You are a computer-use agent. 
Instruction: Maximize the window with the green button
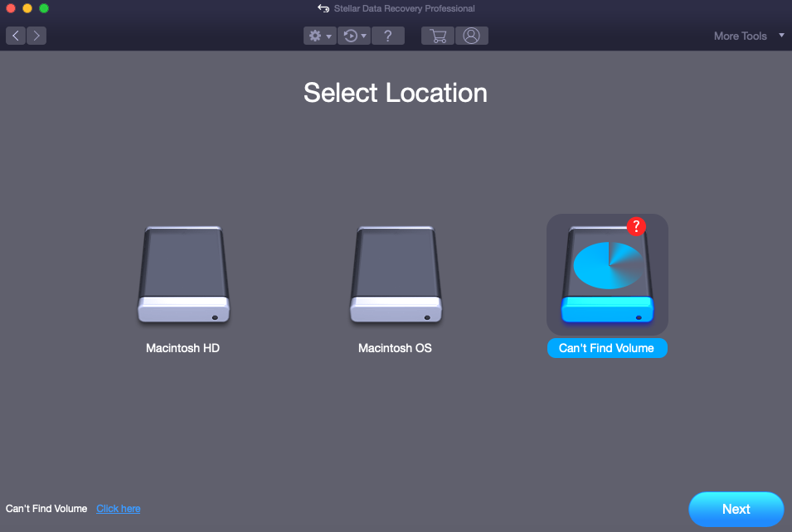(x=44, y=8)
